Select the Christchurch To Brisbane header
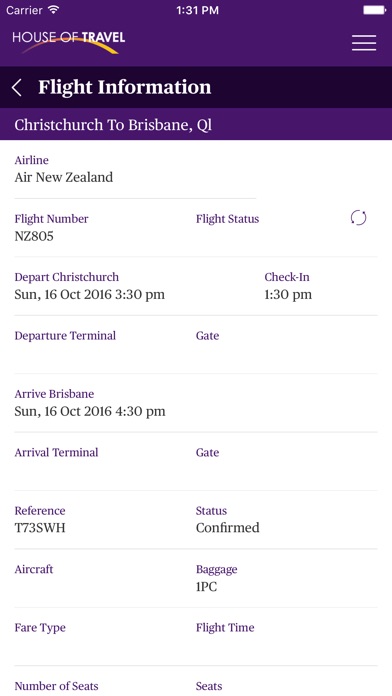This screenshot has height=696, width=392. pos(113,125)
